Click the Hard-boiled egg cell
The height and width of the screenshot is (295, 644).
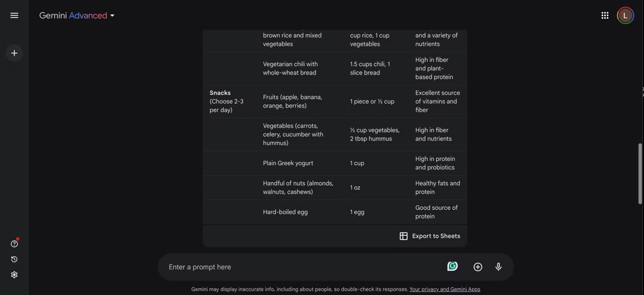[x=286, y=212]
